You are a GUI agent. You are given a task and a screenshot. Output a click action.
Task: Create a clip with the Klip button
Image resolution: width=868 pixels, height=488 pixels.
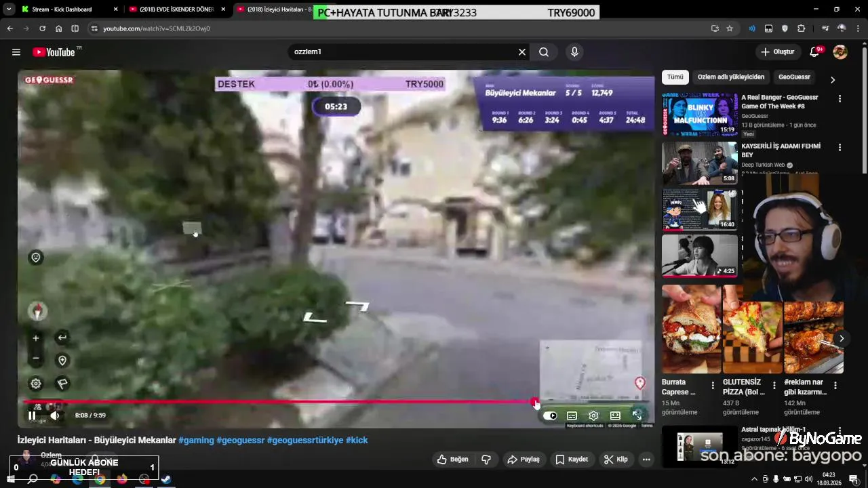pyautogui.click(x=616, y=460)
